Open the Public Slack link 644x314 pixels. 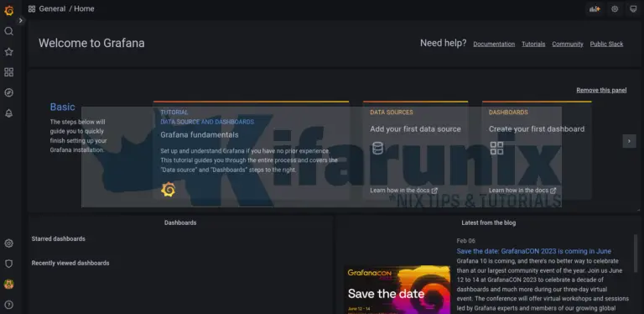tap(606, 44)
